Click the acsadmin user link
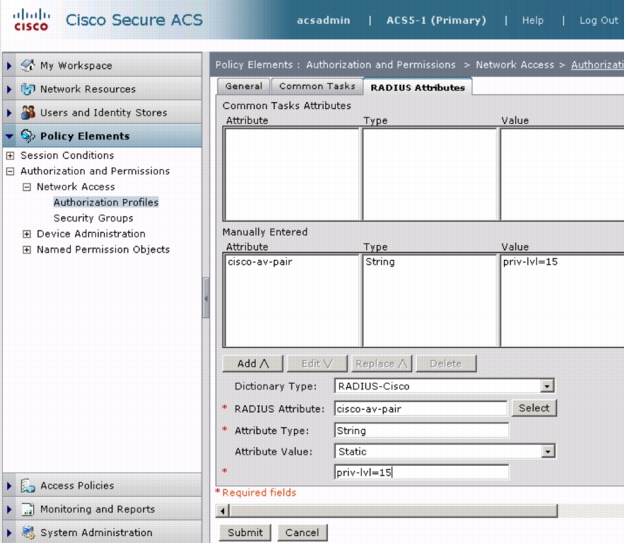626x544 pixels. pyautogui.click(x=323, y=20)
